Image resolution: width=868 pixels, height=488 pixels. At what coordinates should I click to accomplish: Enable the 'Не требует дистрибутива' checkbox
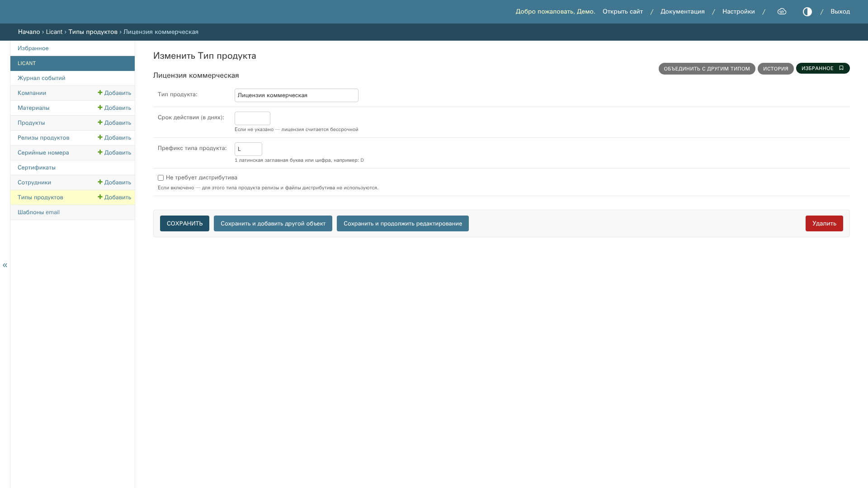160,178
